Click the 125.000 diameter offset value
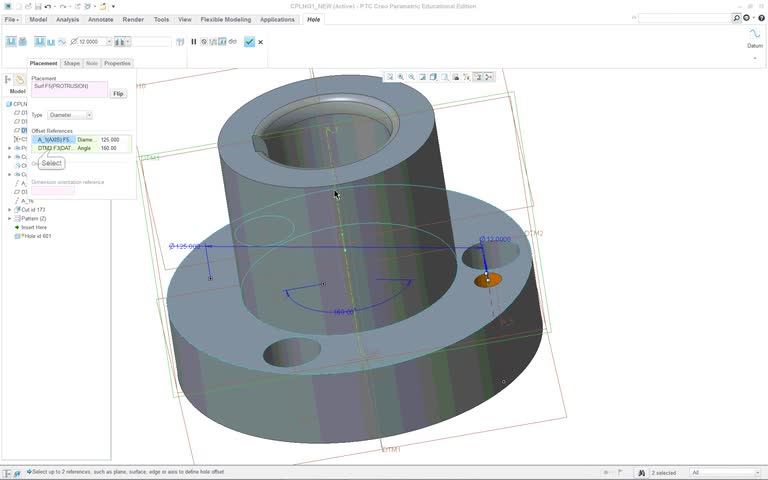The width and height of the screenshot is (768, 480). (110, 140)
